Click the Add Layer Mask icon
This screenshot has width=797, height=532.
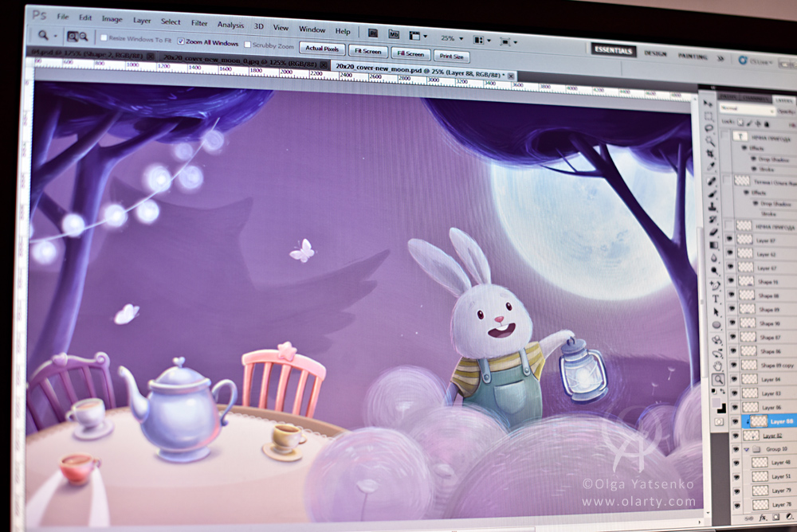coord(775,517)
